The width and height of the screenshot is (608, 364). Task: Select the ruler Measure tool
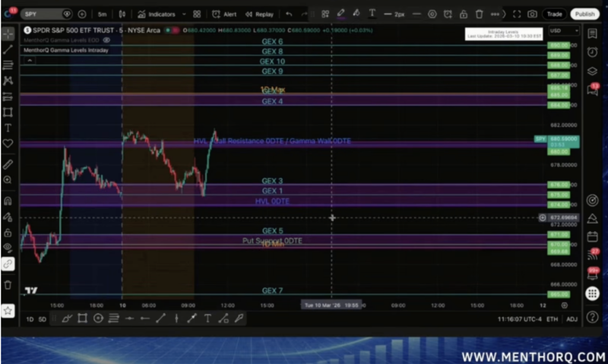pyautogui.click(x=8, y=164)
